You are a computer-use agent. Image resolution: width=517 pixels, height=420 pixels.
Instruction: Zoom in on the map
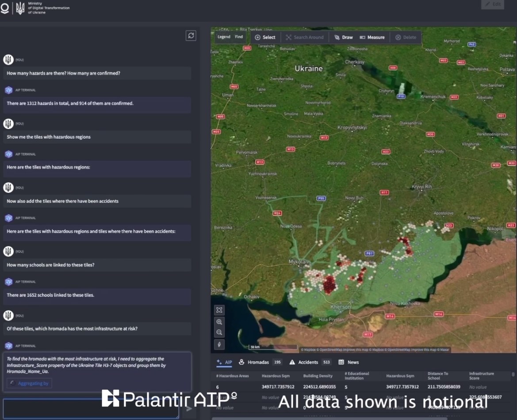(219, 322)
